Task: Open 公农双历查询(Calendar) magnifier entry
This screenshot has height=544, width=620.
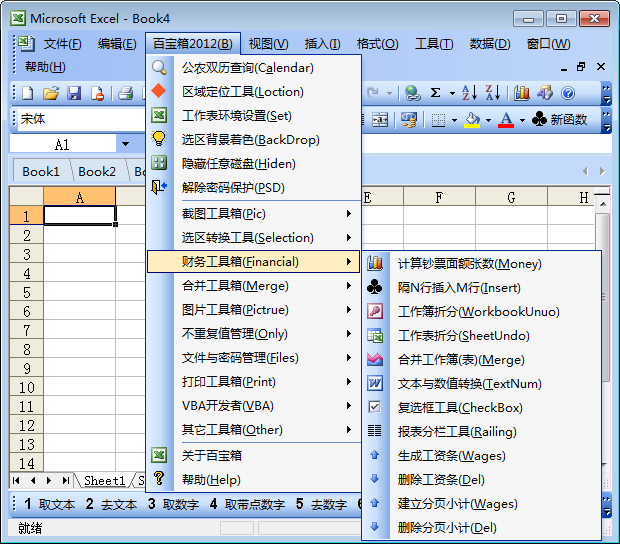Action: 253,68
